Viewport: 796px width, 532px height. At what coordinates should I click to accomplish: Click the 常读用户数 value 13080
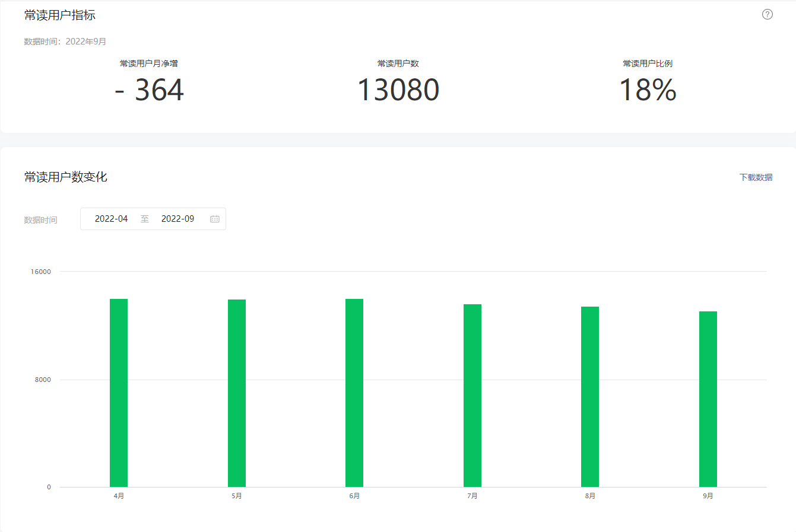(398, 90)
